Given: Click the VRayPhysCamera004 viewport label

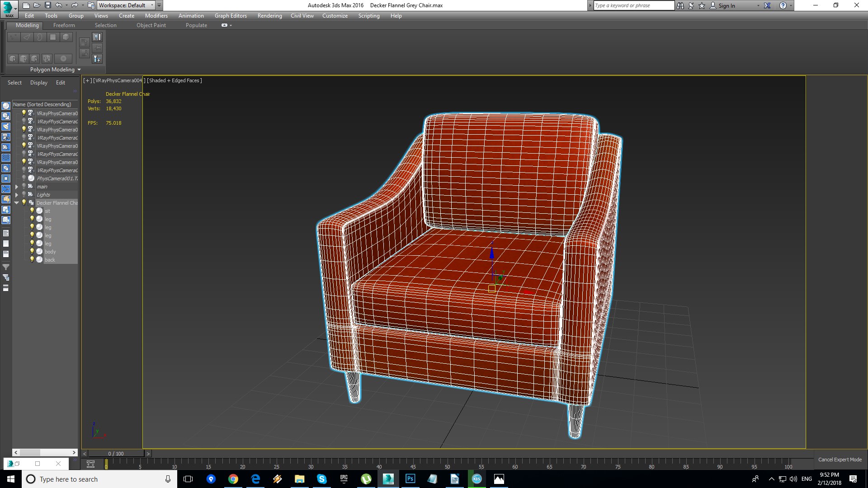Looking at the screenshot, I should click(x=118, y=80).
